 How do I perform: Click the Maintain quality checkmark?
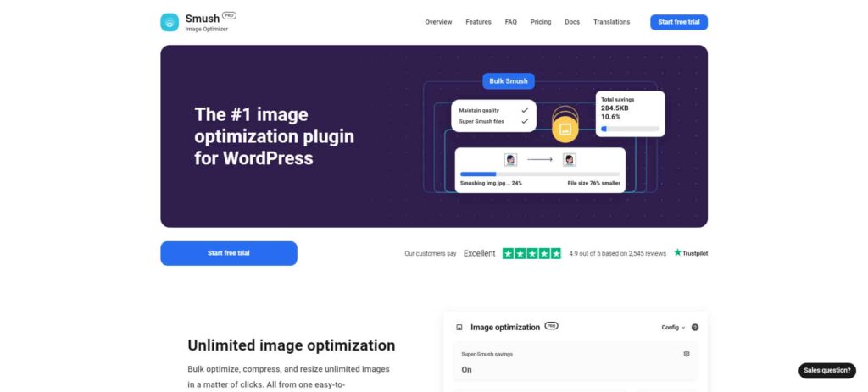[525, 110]
